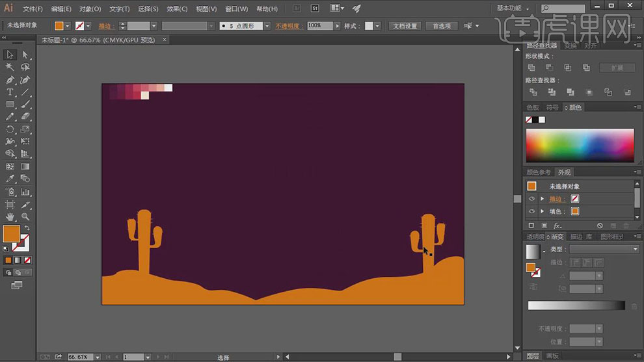
Task: Activate the Zoom magnifier tool
Action: click(25, 216)
